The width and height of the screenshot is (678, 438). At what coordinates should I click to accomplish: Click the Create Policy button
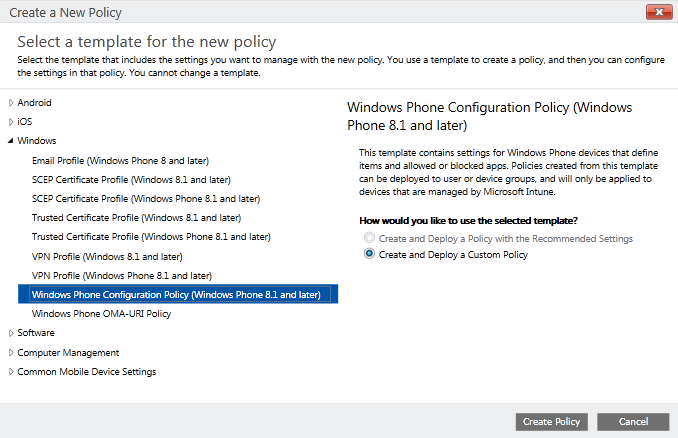[551, 422]
